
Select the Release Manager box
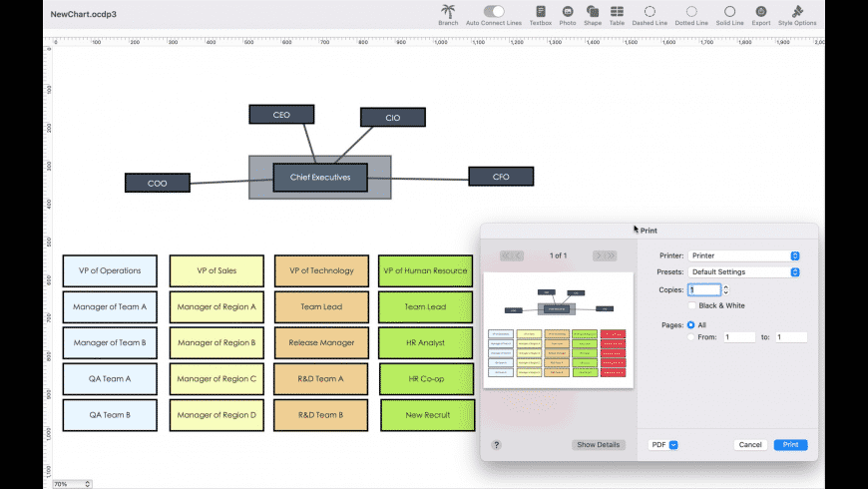point(321,342)
